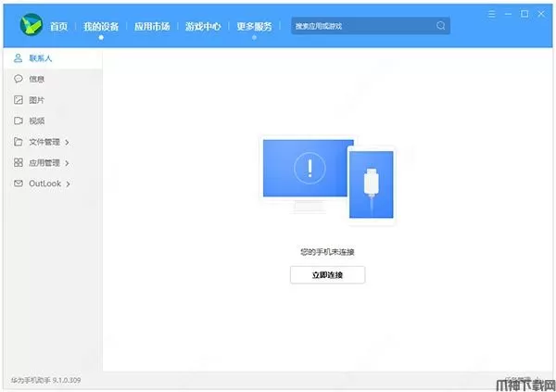The width and height of the screenshot is (556, 392).
Task: Click the 您的手机未连接 status text
Action: 327,252
